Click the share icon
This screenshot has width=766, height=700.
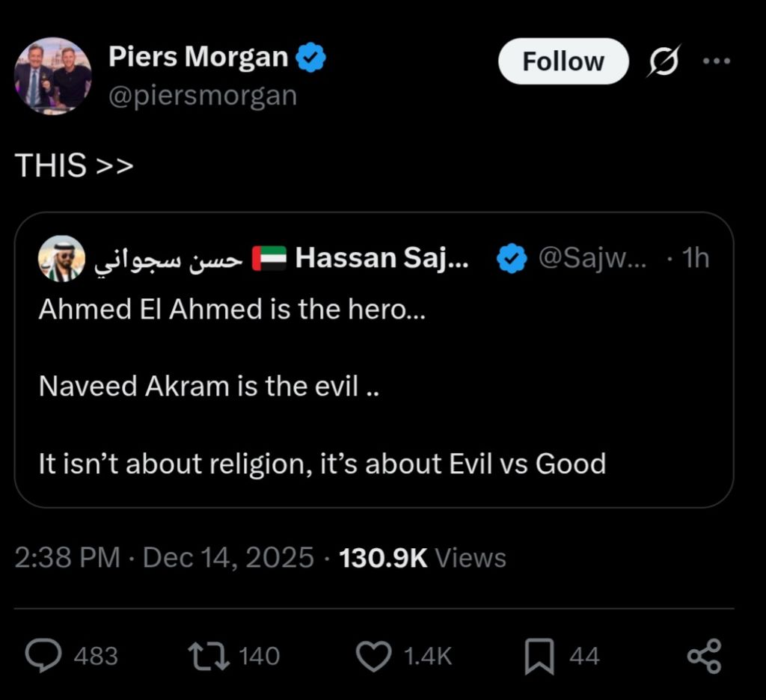tap(704, 656)
